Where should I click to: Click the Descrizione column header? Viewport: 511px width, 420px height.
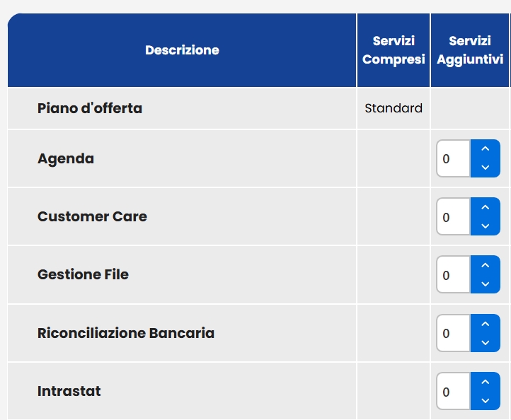tap(182, 50)
